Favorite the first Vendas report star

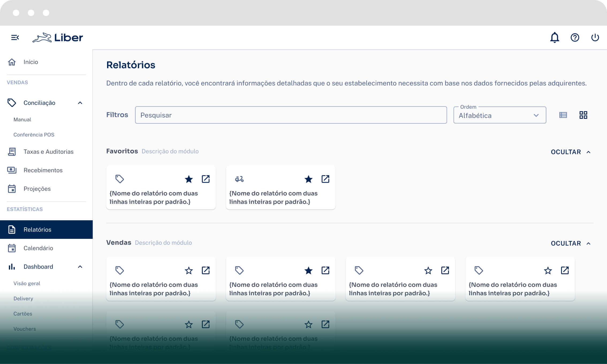(189, 270)
